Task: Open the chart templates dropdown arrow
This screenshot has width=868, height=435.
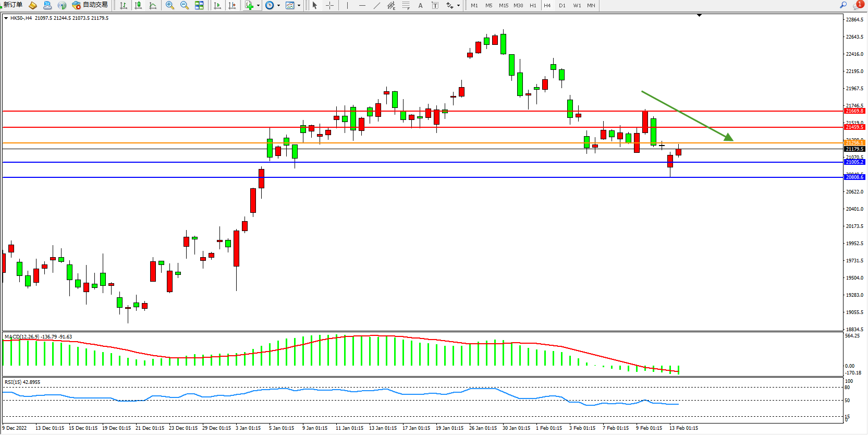Action: pyautogui.click(x=299, y=6)
